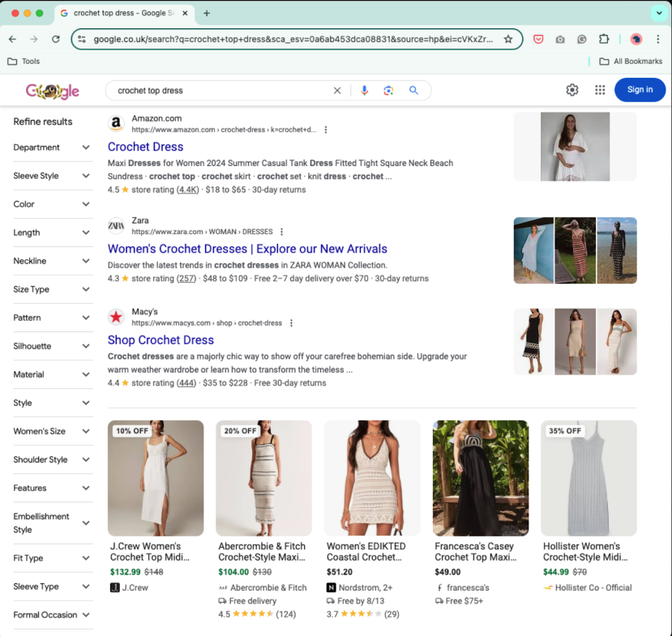Open the three-dot menu on the Amazon result
The height and width of the screenshot is (636, 672).
pyautogui.click(x=326, y=130)
